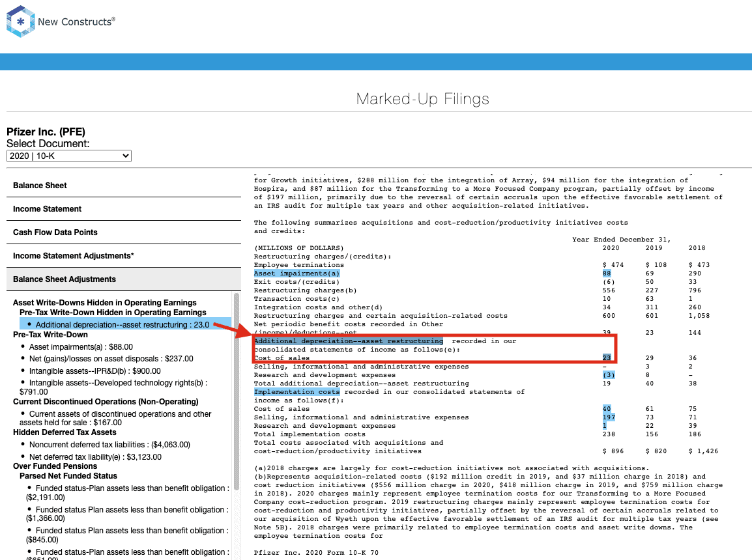The height and width of the screenshot is (560, 752).
Task: Click total costs value $ 896
Action: [613, 451]
